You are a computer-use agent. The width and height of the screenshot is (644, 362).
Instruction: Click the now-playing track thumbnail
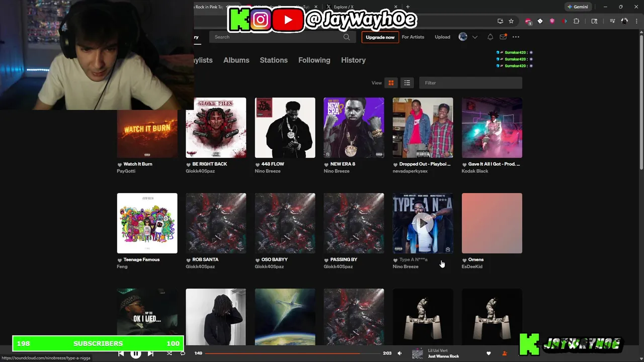click(418, 353)
